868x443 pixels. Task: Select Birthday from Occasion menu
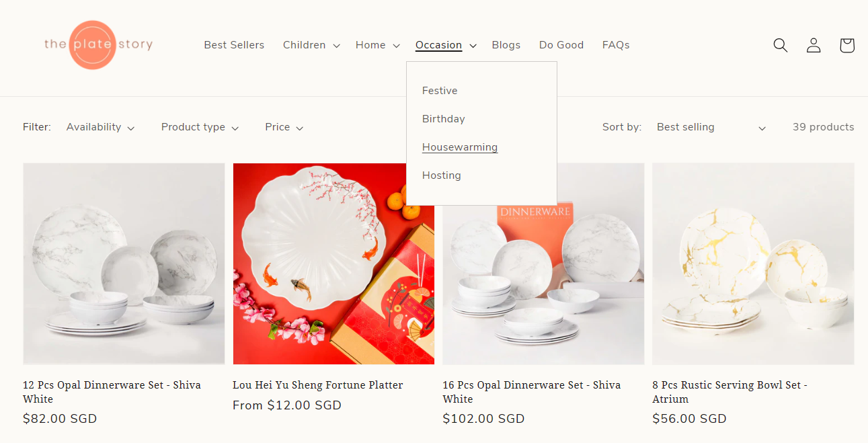[443, 119]
